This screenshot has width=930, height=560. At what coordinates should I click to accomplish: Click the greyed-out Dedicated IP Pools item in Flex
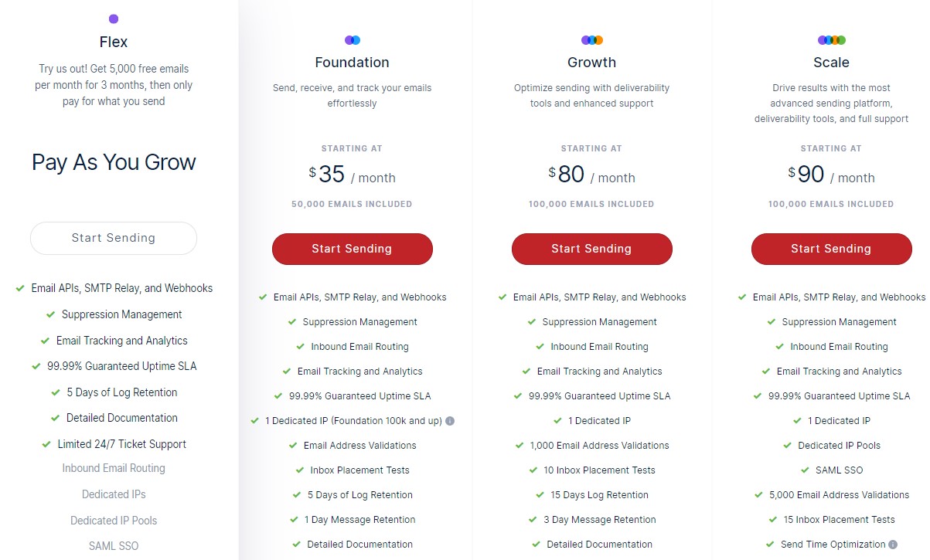click(114, 521)
